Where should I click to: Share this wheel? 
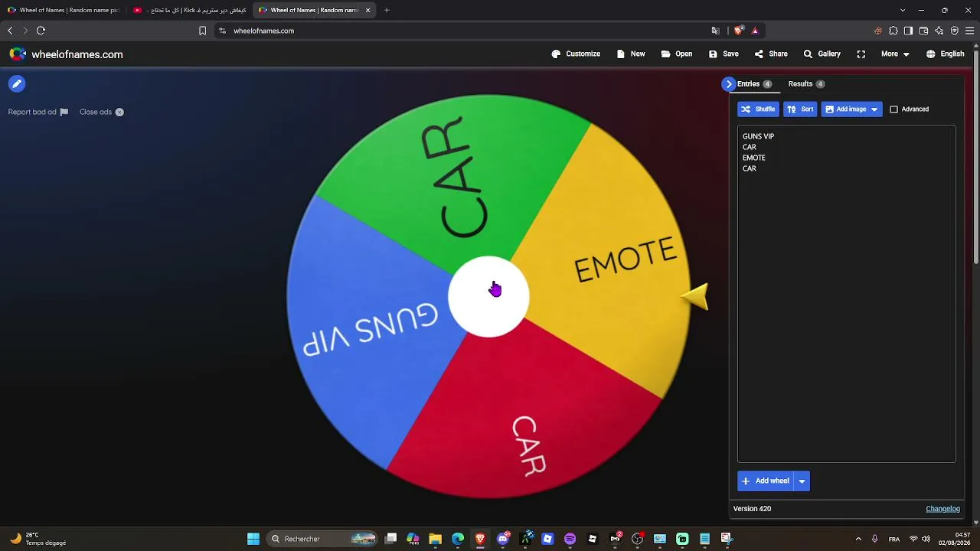click(x=771, y=54)
